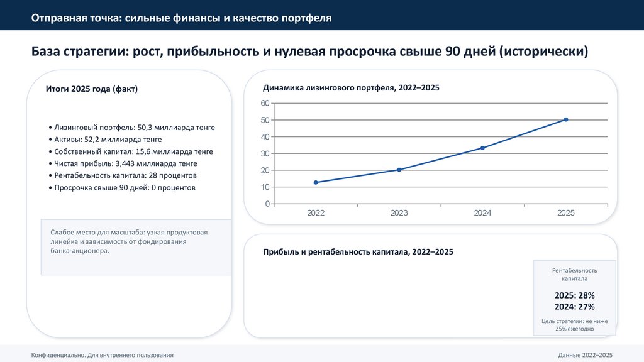Click y-axis label 40

[x=265, y=136]
